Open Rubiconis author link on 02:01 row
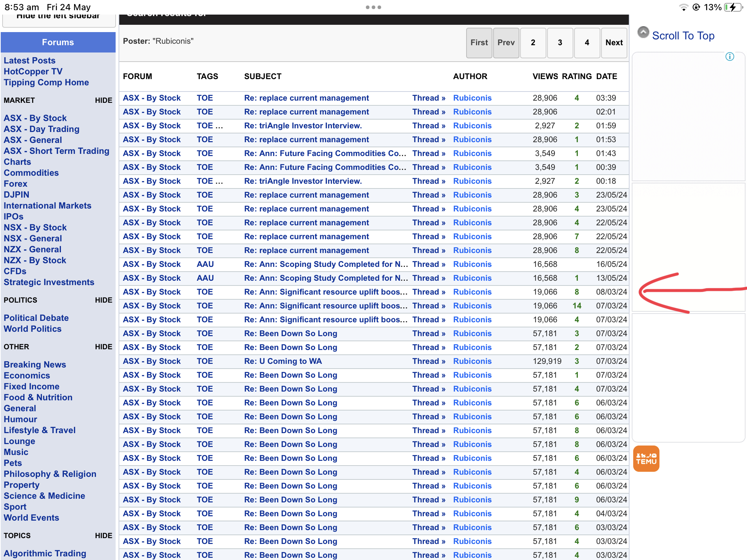Image resolution: width=747 pixels, height=560 pixels. click(x=472, y=112)
